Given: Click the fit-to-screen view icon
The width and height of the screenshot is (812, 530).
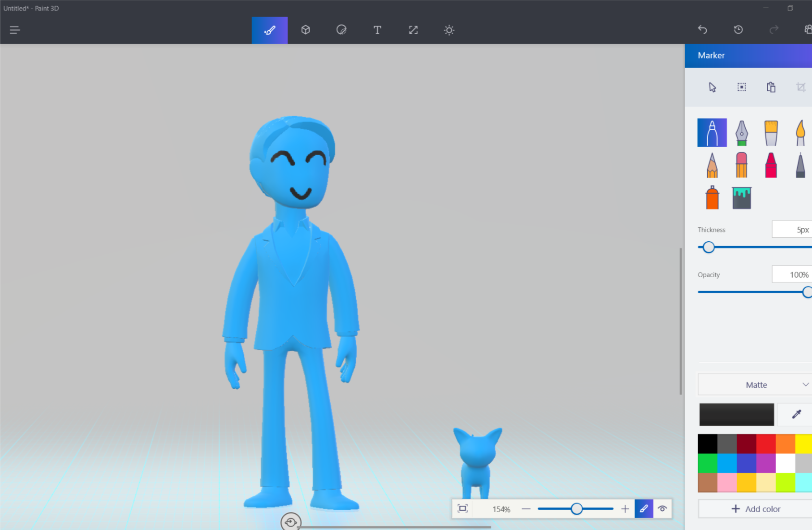Looking at the screenshot, I should point(462,508).
